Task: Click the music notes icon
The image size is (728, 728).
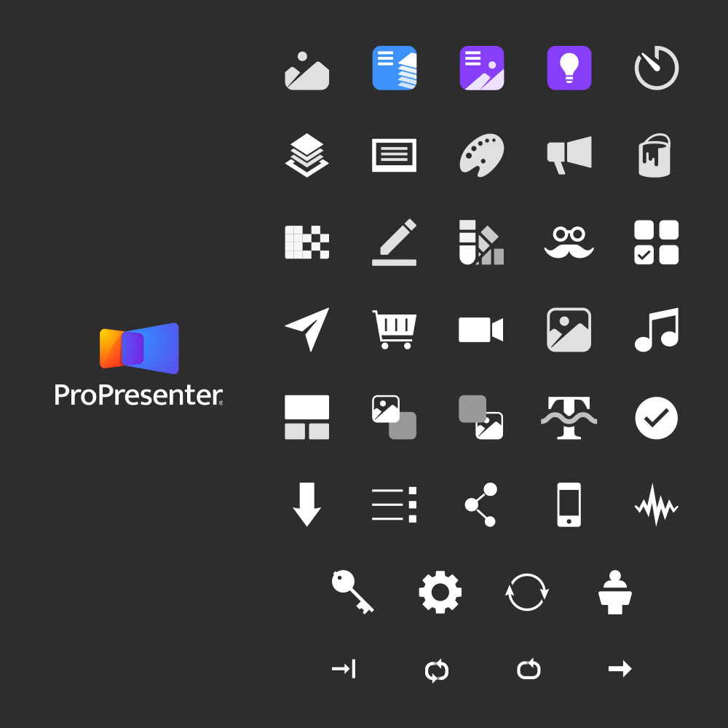Action: point(657,330)
